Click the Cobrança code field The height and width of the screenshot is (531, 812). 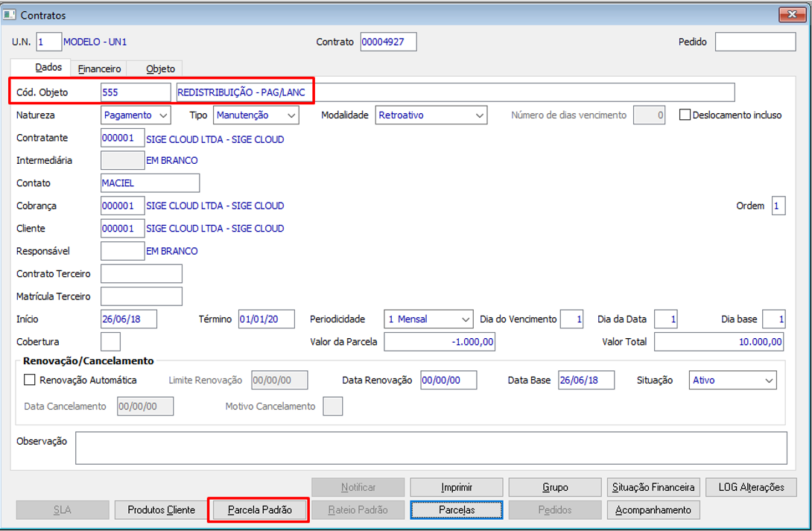point(122,206)
